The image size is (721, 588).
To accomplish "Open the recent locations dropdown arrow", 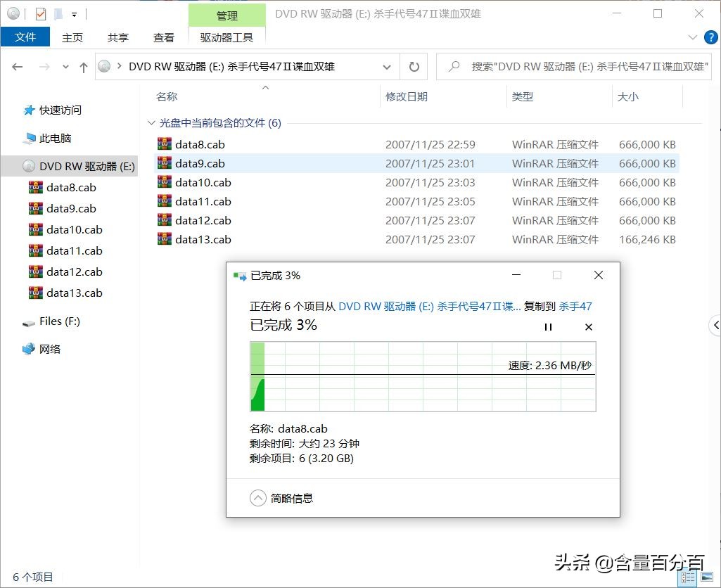I will pyautogui.click(x=65, y=66).
